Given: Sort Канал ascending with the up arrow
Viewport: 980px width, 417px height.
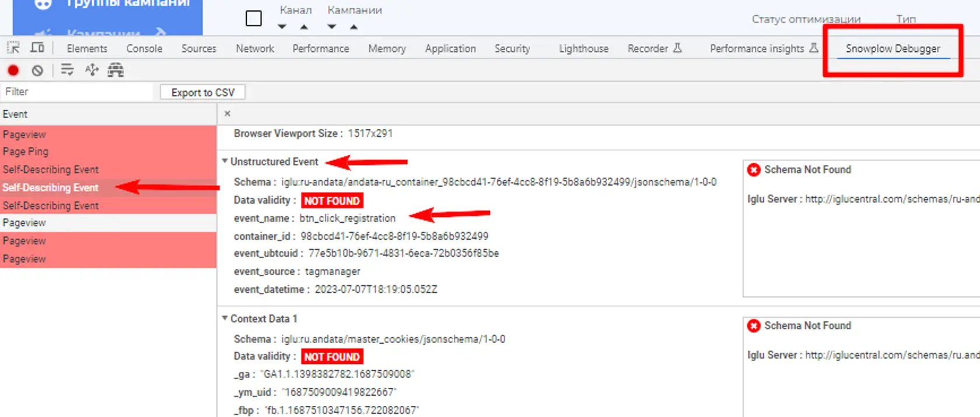Looking at the screenshot, I should [x=304, y=27].
